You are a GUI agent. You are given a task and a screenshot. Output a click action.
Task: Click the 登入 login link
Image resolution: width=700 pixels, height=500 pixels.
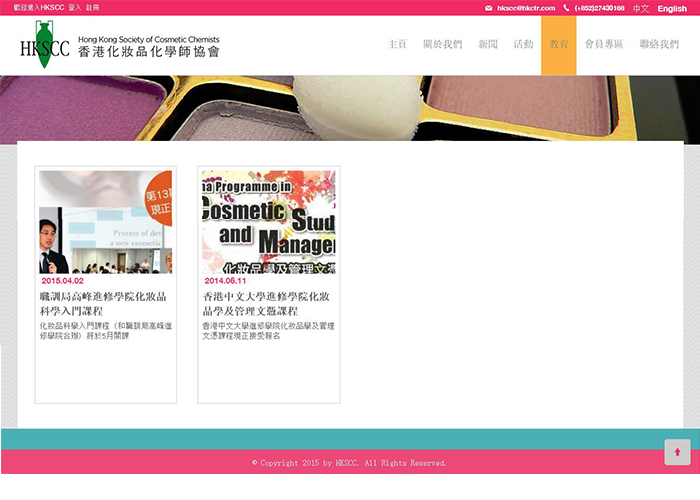pos(74,8)
